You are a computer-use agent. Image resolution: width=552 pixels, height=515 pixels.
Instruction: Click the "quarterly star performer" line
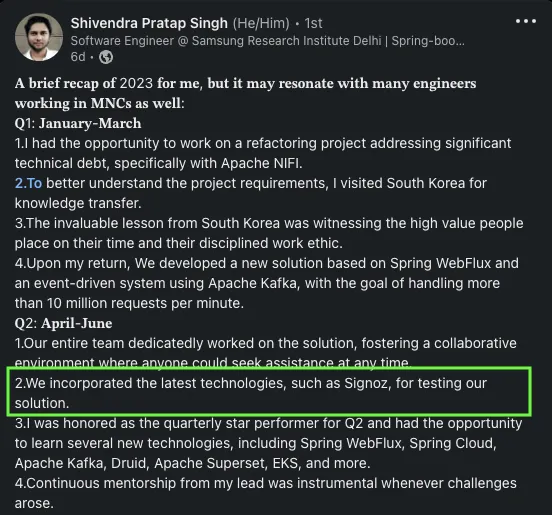pyautogui.click(x=268, y=423)
